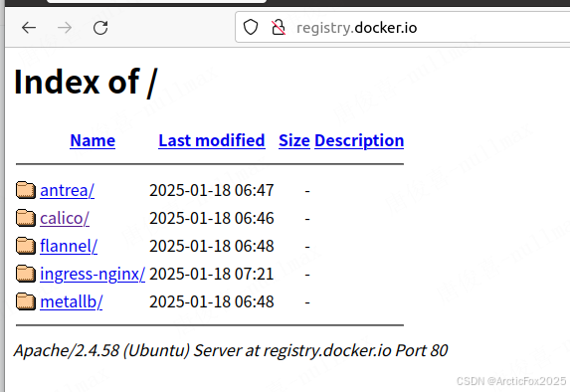This screenshot has height=392, width=570.
Task: Sort listing by Name column
Action: [93, 140]
